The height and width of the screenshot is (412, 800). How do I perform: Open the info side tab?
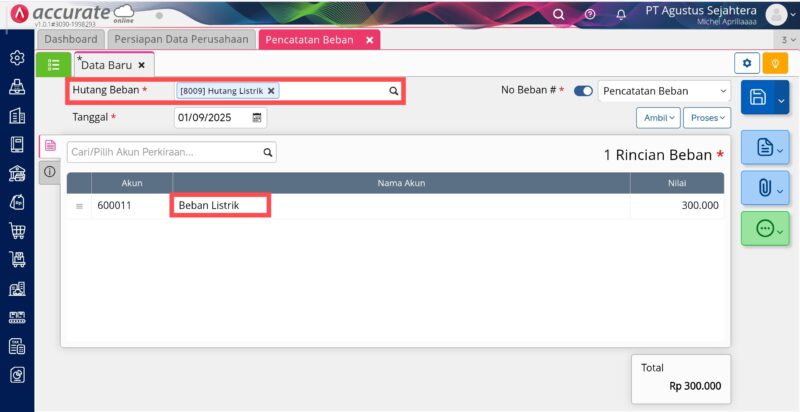50,172
